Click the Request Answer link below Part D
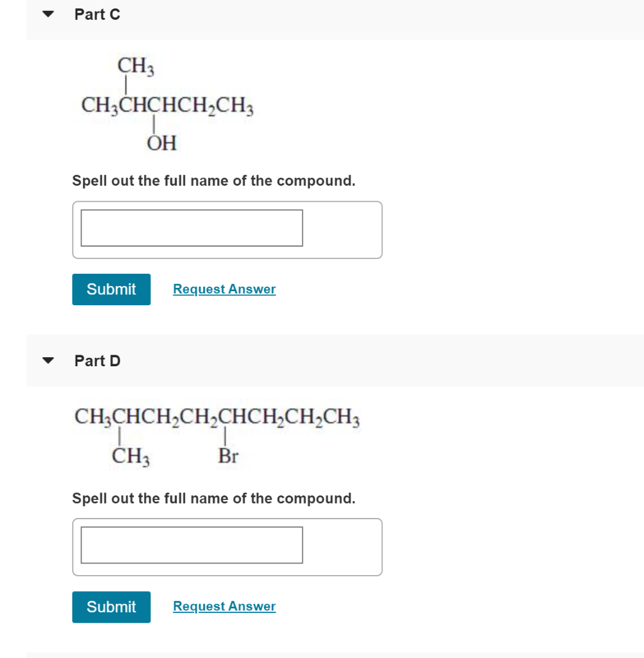The height and width of the screenshot is (658, 644). (x=224, y=606)
